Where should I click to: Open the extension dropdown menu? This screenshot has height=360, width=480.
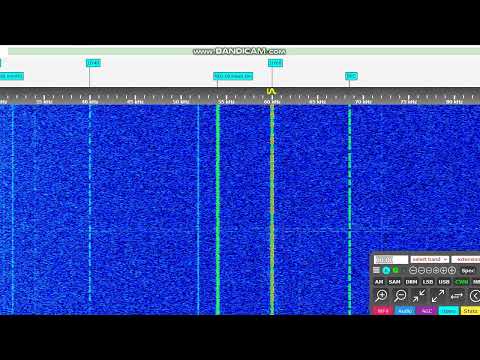pos(466,259)
